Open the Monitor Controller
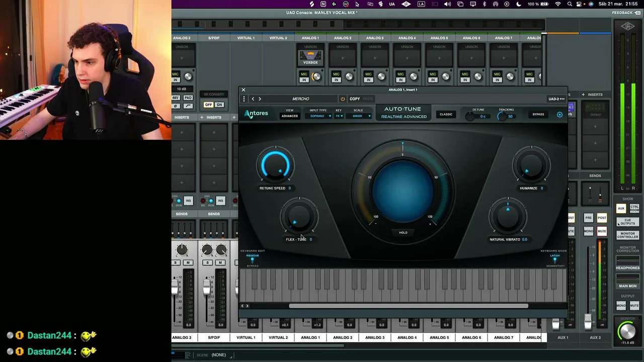Screen dimensions: 644x362 (627, 235)
